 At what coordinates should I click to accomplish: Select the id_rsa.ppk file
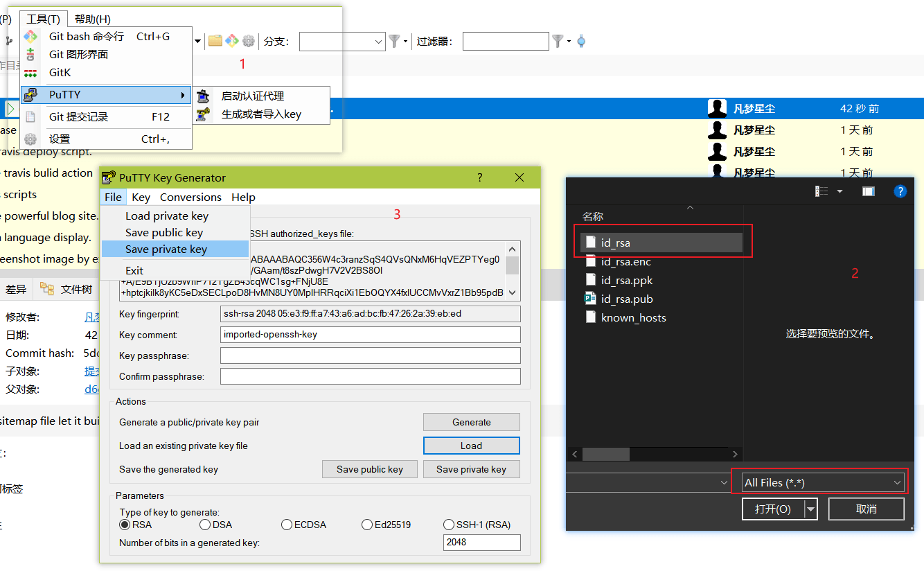pyautogui.click(x=627, y=280)
